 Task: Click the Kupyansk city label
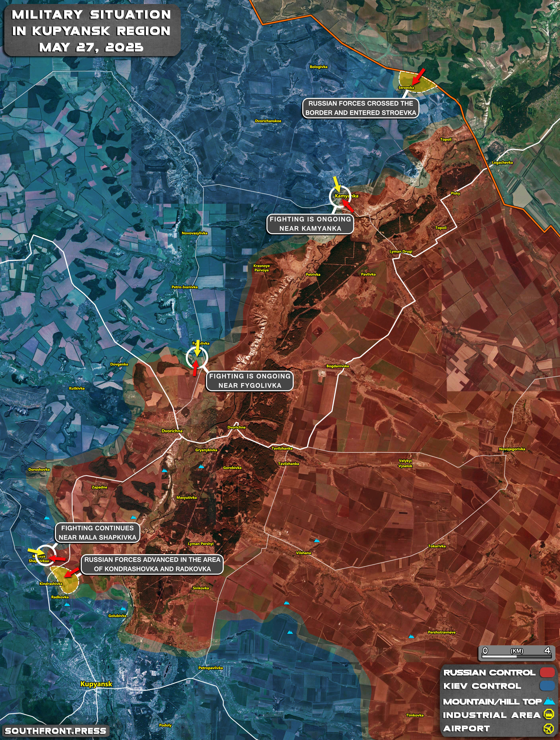pos(96,684)
